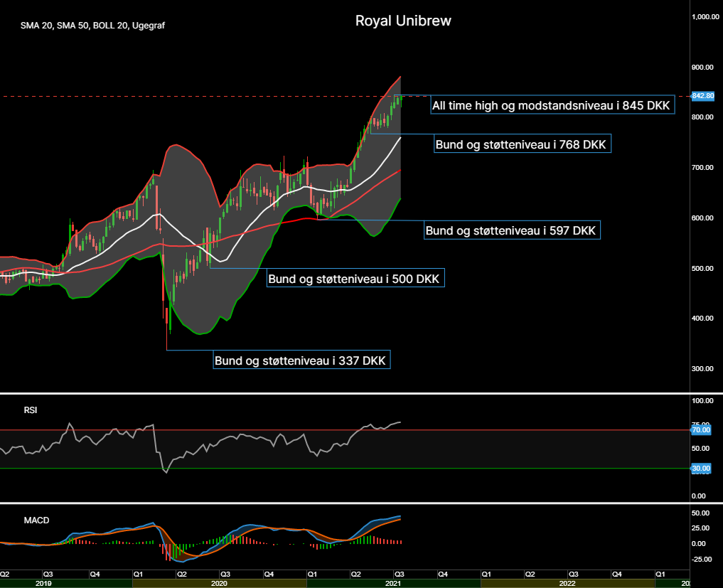This screenshot has width=723, height=588.
Task: Click the RSI panel label
Action: click(31, 410)
